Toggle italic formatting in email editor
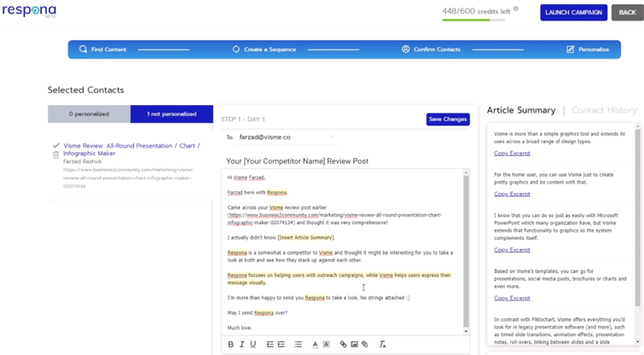 (x=241, y=344)
